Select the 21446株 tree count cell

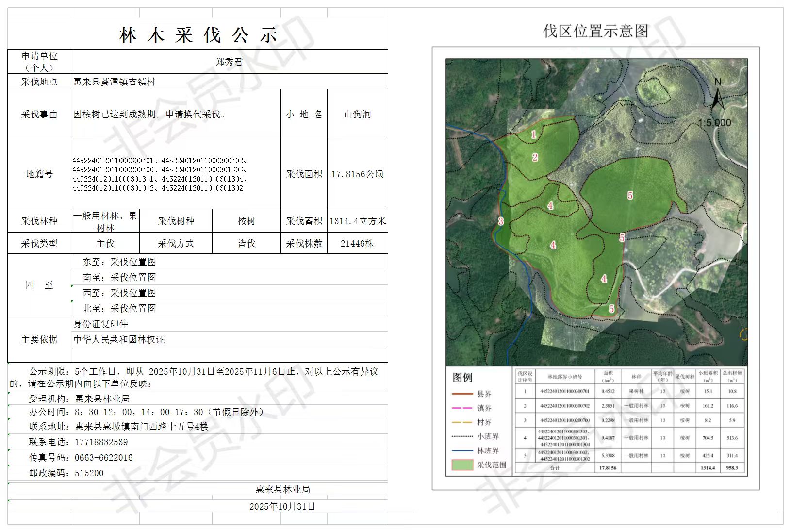(x=357, y=244)
